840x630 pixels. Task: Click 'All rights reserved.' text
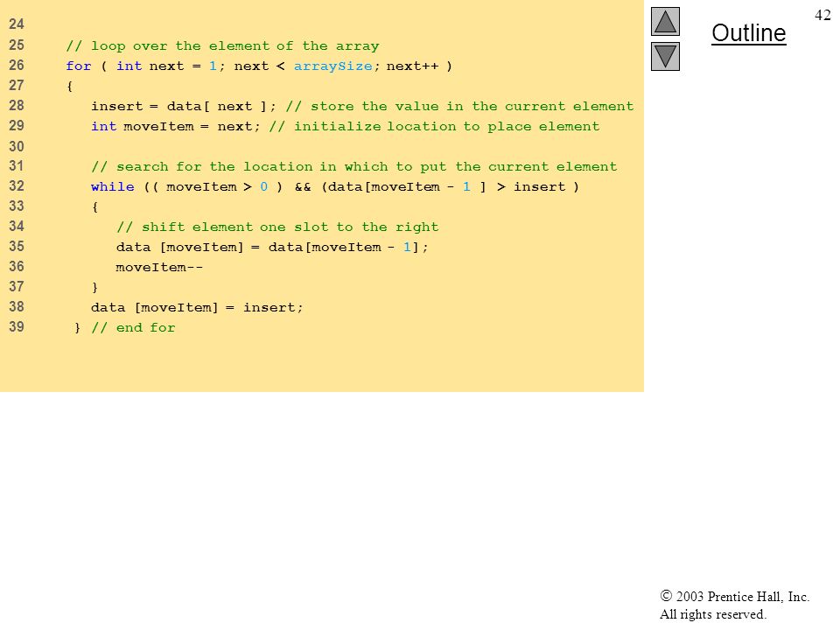tap(713, 614)
